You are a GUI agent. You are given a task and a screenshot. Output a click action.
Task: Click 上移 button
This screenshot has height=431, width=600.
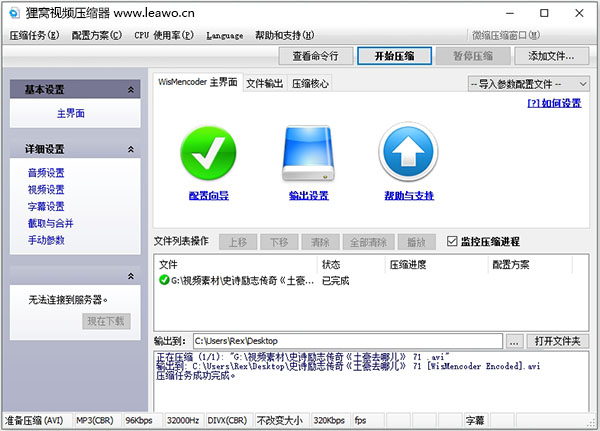(238, 242)
